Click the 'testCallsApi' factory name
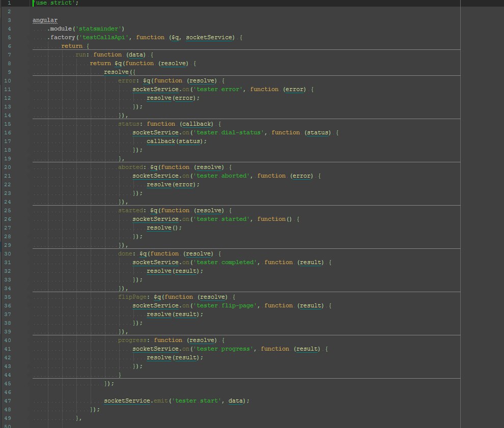 pos(104,38)
